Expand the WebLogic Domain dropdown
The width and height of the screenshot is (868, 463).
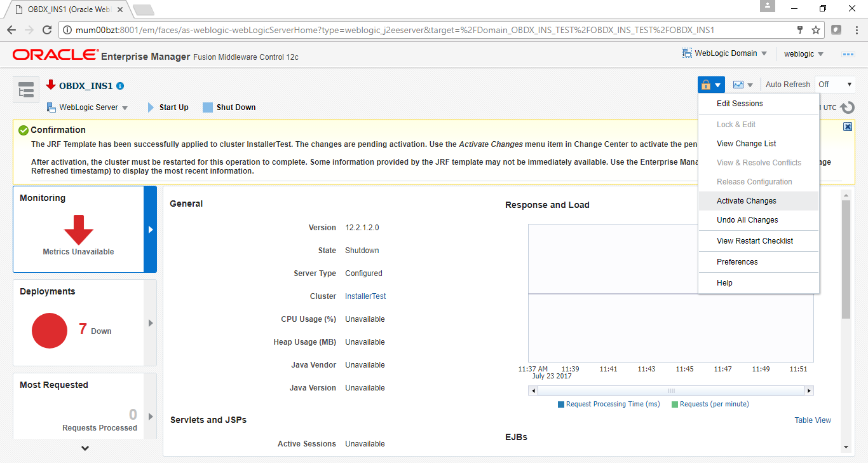pyautogui.click(x=764, y=54)
